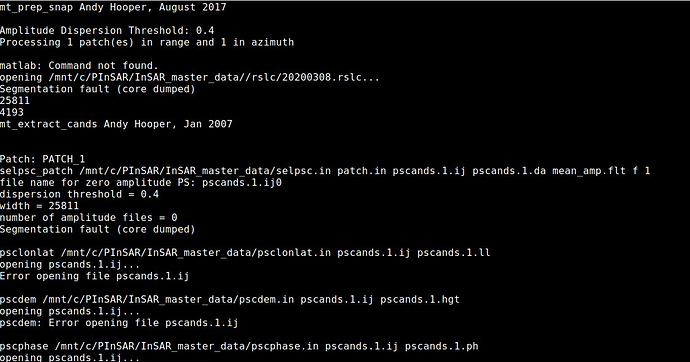Click the second 'Segmentation fault (core dumped)' message
690x362 pixels.
[x=97, y=229]
